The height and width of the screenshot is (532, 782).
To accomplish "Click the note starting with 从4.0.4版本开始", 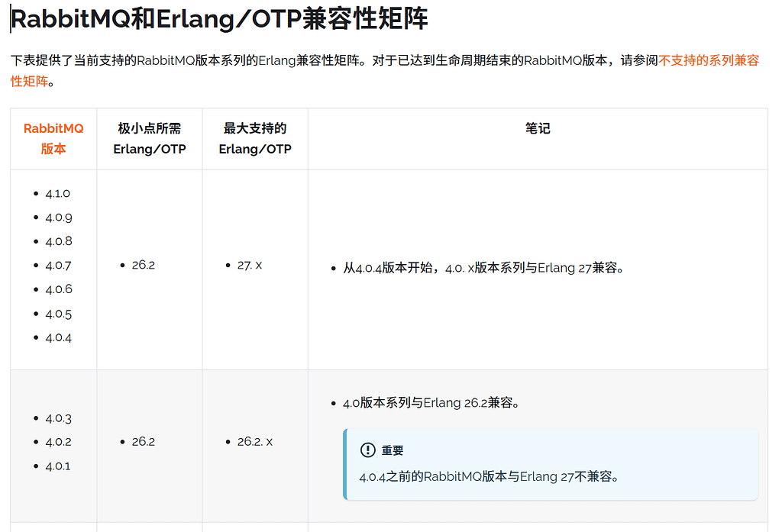I will 483,268.
